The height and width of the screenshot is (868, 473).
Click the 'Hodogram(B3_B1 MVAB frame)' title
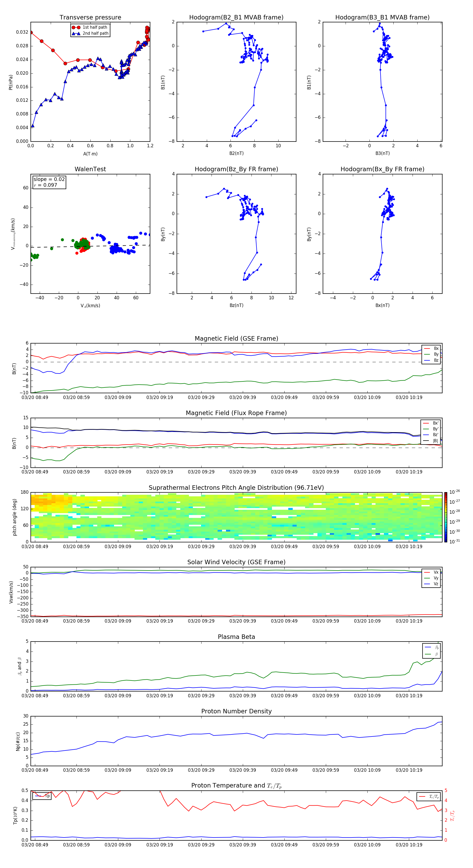coord(382,18)
